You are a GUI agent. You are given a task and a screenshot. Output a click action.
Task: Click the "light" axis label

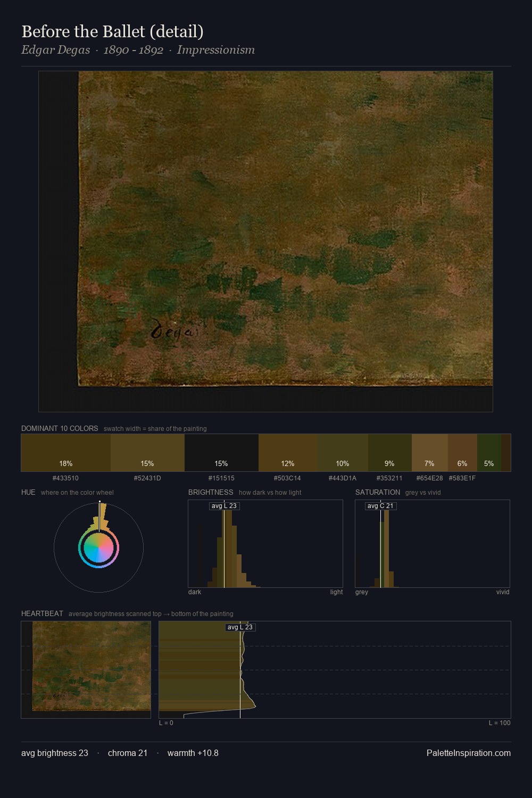coord(336,592)
